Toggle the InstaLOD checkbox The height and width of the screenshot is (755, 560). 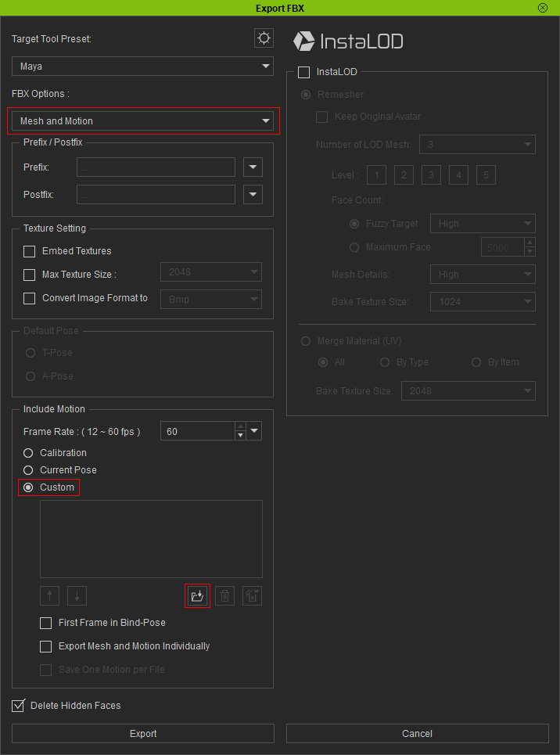(303, 72)
